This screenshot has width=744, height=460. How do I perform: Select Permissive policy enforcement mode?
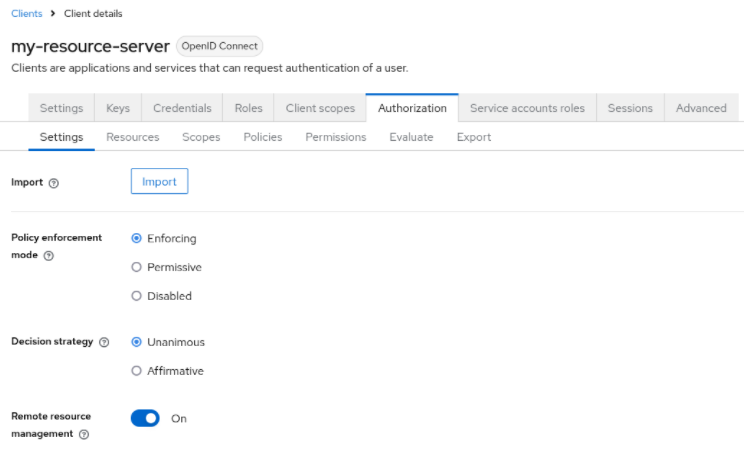[137, 267]
